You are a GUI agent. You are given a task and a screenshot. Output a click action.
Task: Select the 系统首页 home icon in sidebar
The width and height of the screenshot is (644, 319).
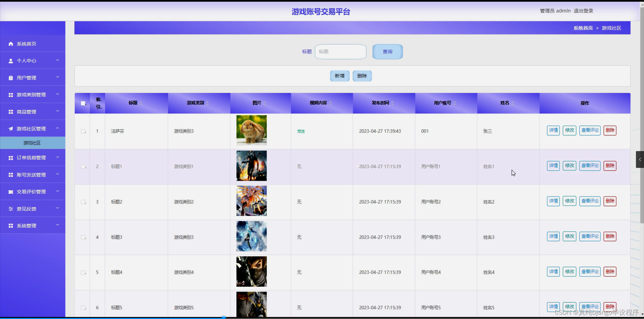[10, 43]
